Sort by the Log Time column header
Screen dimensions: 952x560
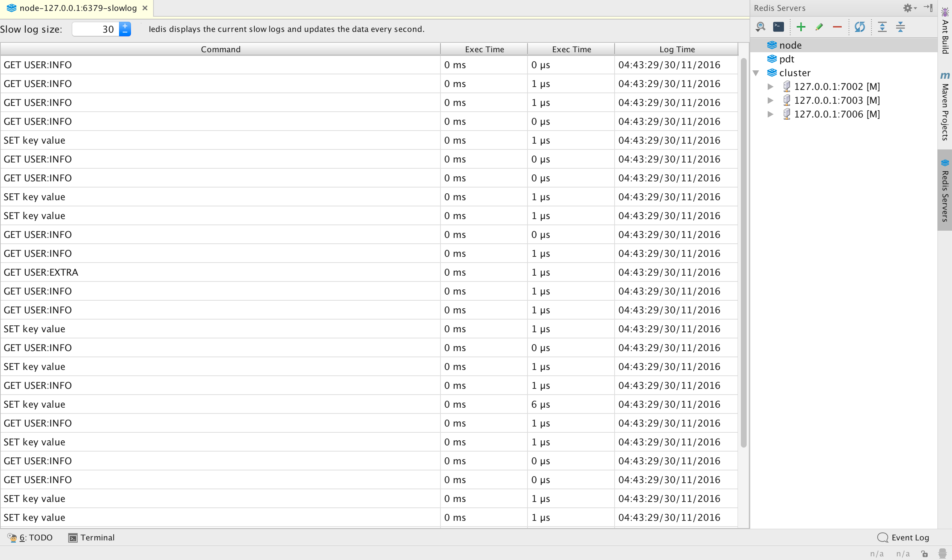pyautogui.click(x=677, y=49)
